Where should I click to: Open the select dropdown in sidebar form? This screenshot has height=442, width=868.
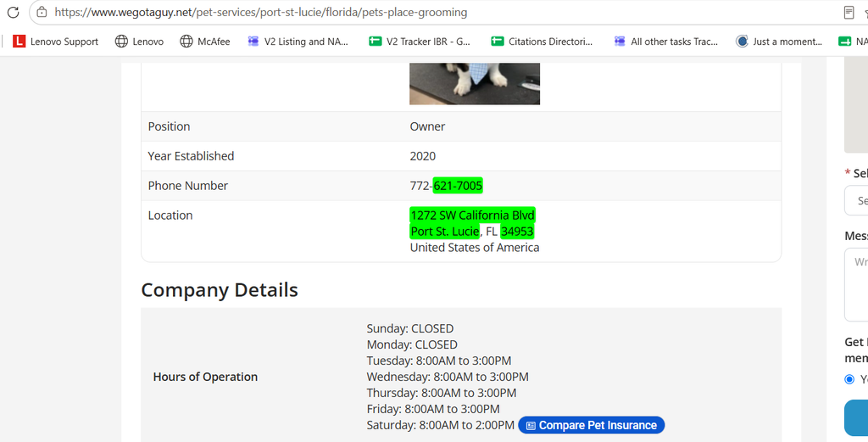pos(856,200)
